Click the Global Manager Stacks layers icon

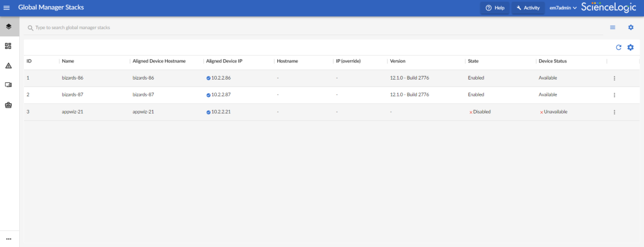tap(9, 27)
